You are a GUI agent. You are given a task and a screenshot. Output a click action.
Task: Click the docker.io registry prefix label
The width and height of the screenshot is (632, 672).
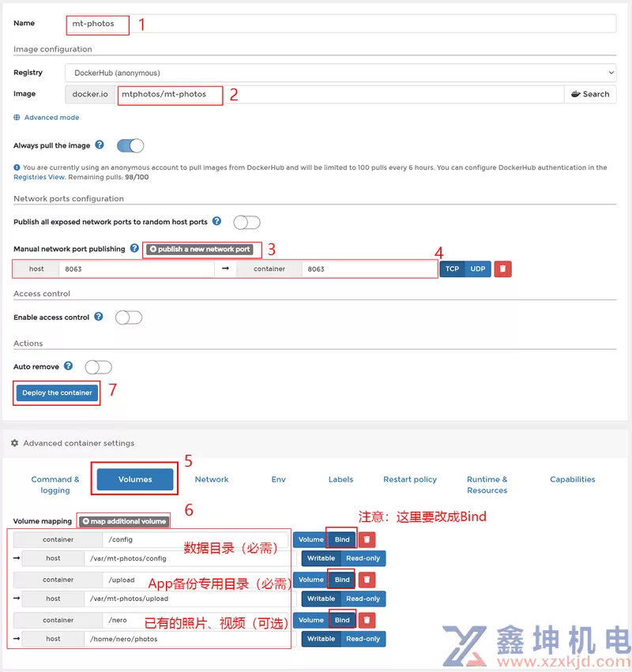pyautogui.click(x=90, y=94)
